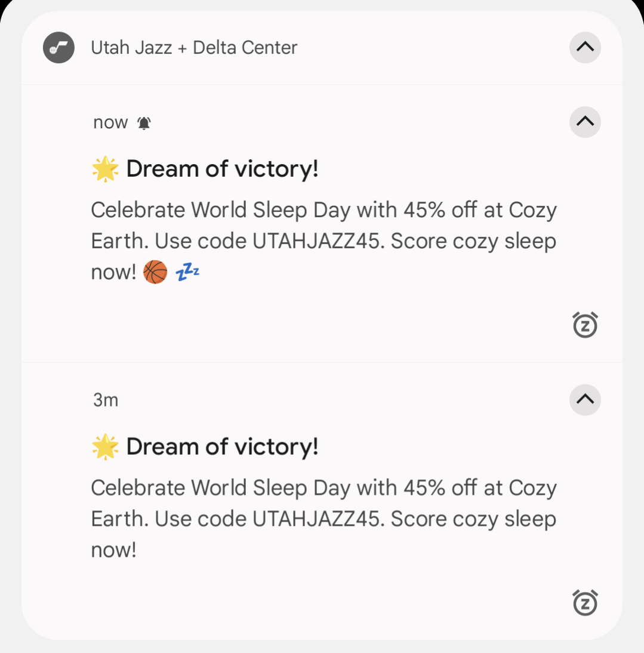The height and width of the screenshot is (653, 644).
Task: Tap the star emoji in the 3m notification
Action: click(x=105, y=447)
